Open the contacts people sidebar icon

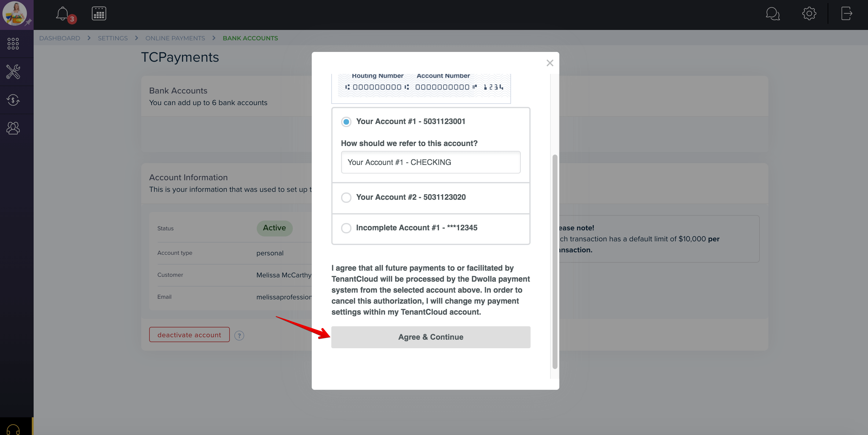13,128
